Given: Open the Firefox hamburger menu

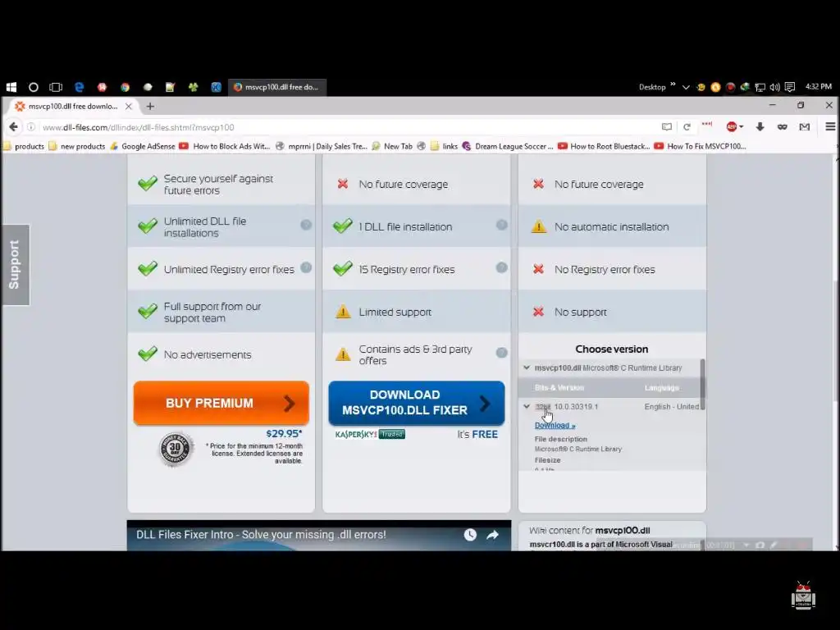Looking at the screenshot, I should [x=830, y=127].
